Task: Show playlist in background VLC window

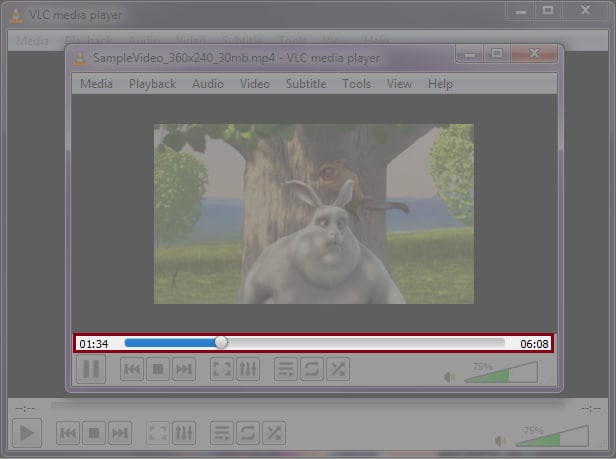Action: (x=222, y=433)
